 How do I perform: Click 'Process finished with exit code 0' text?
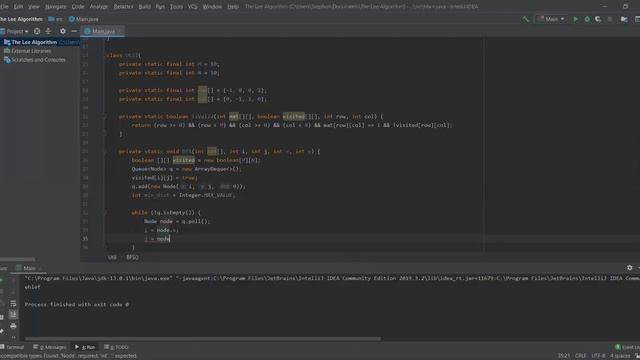tap(77, 304)
